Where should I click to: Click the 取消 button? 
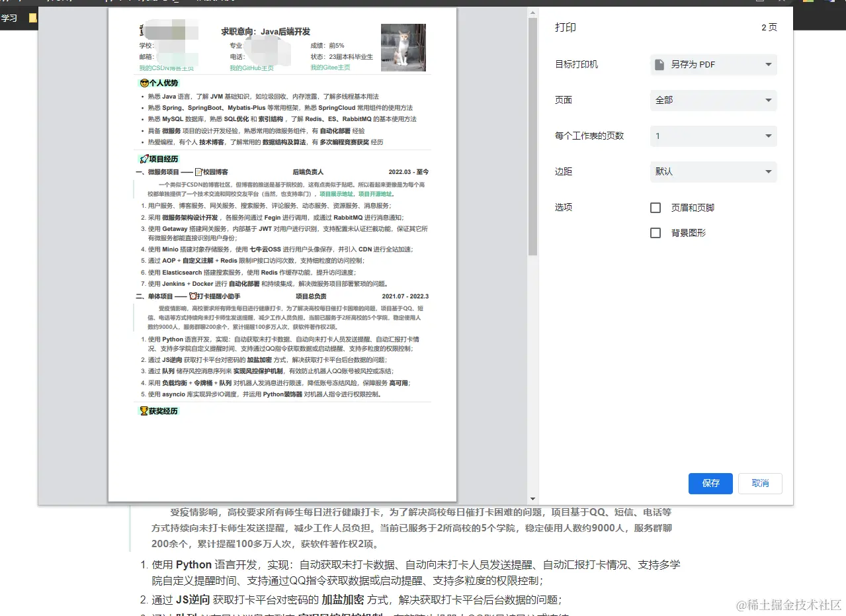pyautogui.click(x=760, y=483)
